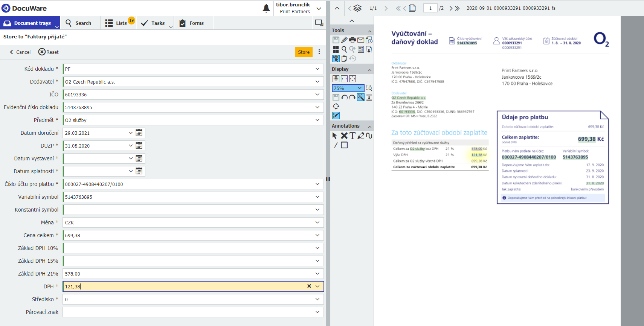Click the align-to-bottom Display icon
The height and width of the screenshot is (326, 644).
(x=369, y=97)
